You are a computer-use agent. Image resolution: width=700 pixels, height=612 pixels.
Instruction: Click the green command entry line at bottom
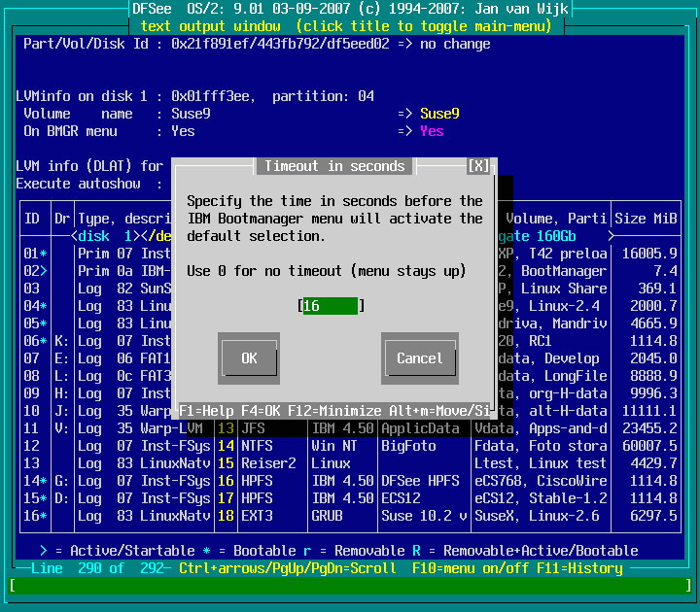tap(350, 585)
